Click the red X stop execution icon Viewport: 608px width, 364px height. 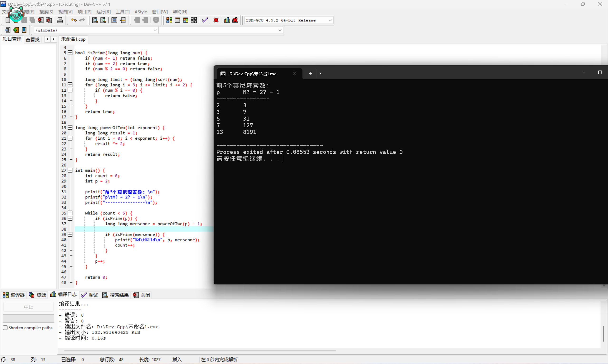click(216, 20)
